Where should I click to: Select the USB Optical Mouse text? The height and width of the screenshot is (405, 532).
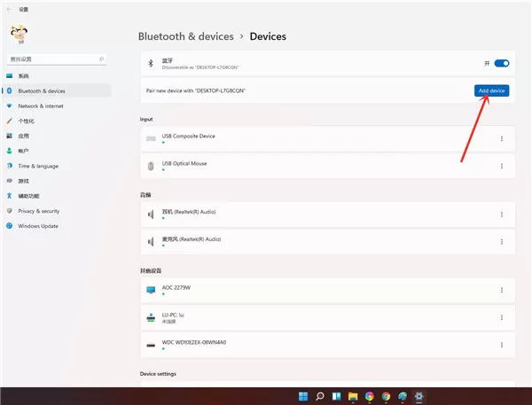[x=184, y=163]
